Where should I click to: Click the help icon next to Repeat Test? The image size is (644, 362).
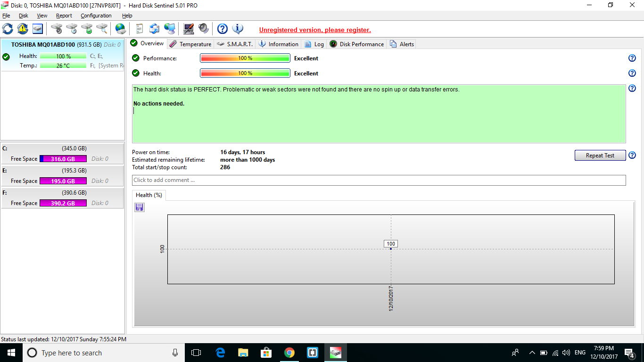(632, 155)
